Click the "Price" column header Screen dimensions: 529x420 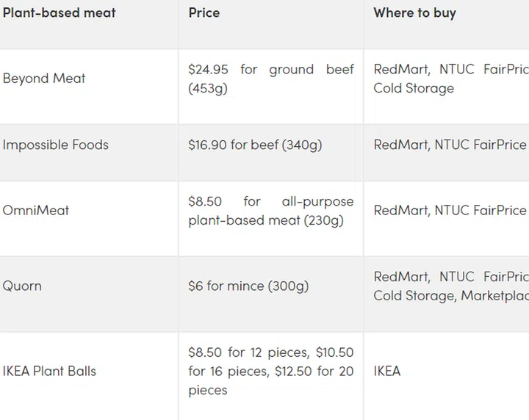click(204, 13)
